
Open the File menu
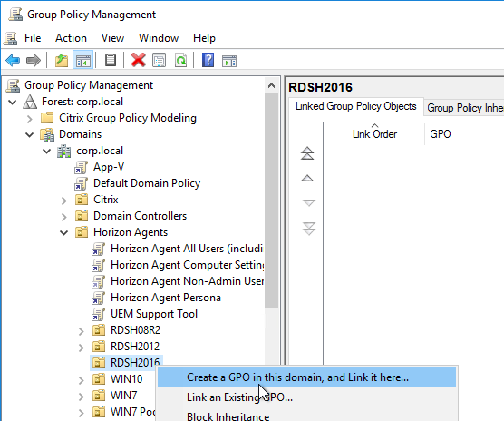point(33,38)
